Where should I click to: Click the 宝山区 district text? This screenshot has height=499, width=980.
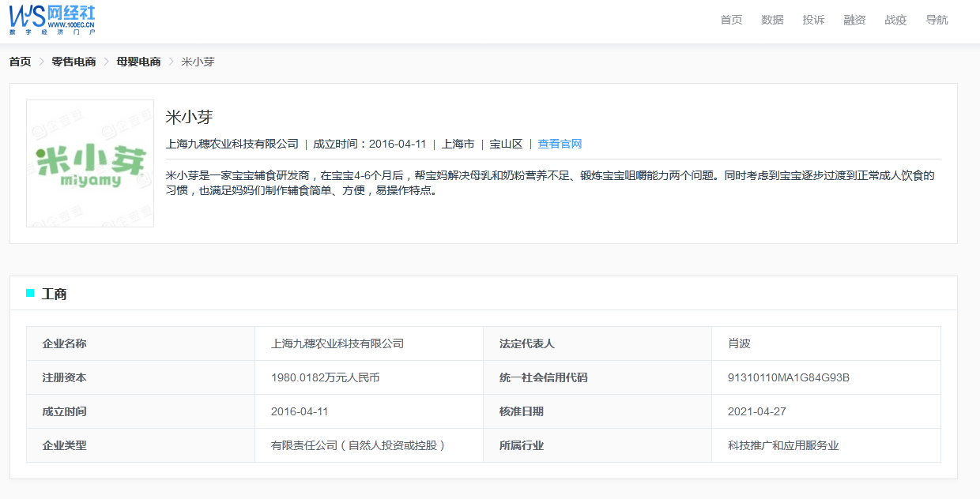coord(506,144)
